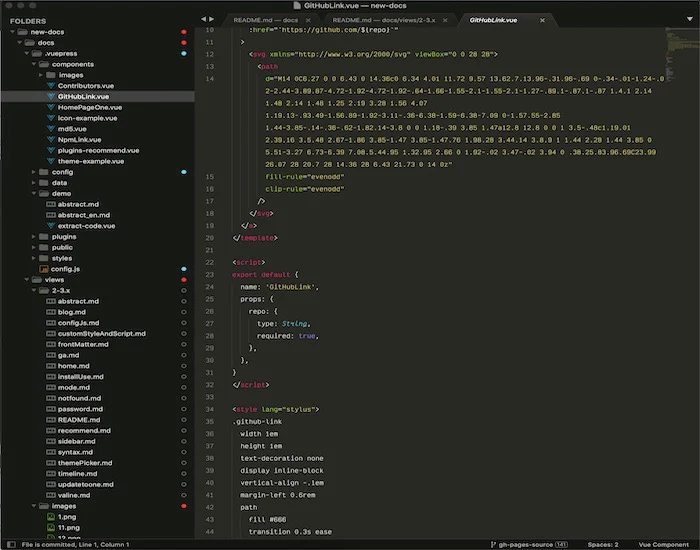The height and width of the screenshot is (550, 700).
Task: Click the Vue icon beside extract-code.vue
Action: pyautogui.click(x=51, y=225)
